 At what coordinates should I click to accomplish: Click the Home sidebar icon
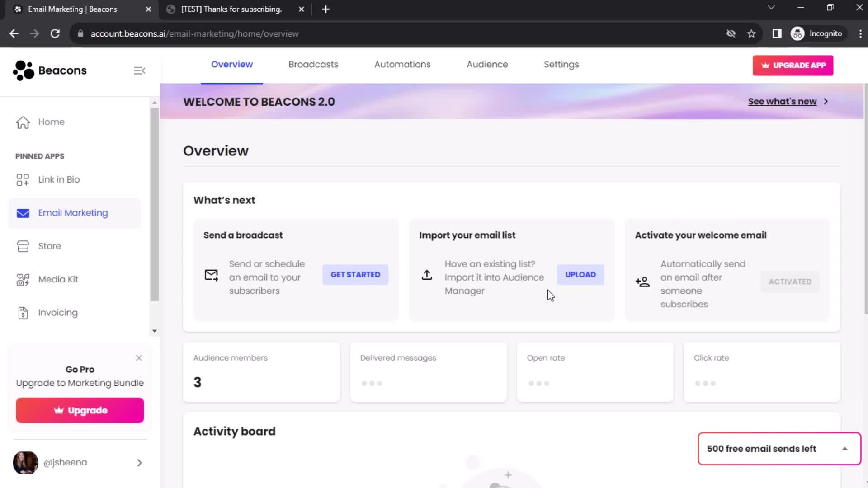23,122
